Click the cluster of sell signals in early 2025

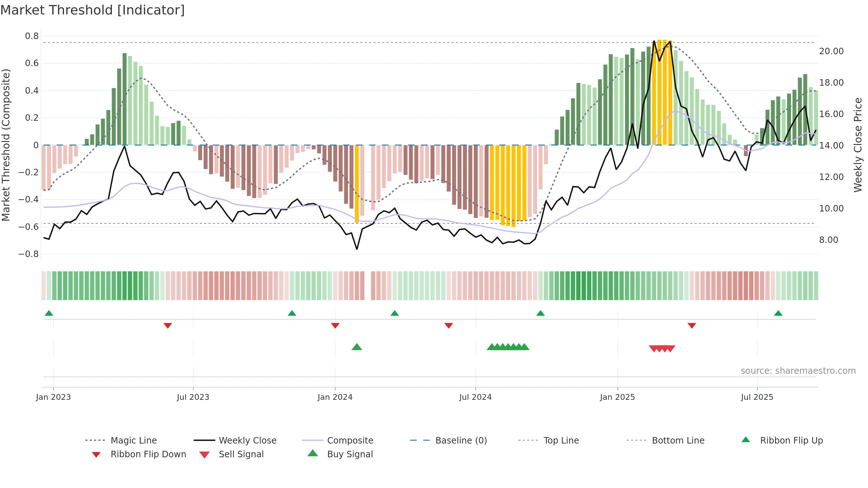point(662,349)
